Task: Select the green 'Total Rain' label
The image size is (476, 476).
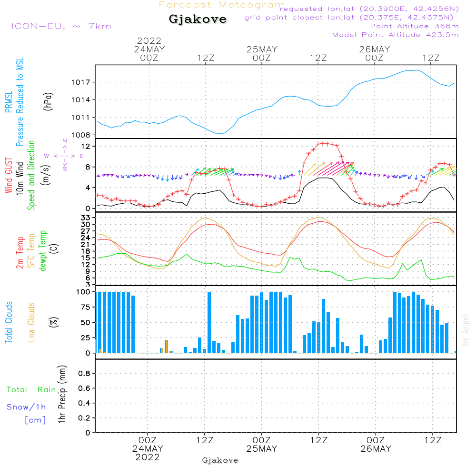Action: 31,390
